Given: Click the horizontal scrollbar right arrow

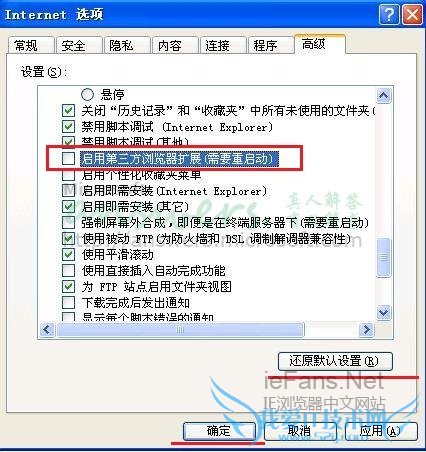Looking at the screenshot, I should pyautogui.click(x=367, y=329).
